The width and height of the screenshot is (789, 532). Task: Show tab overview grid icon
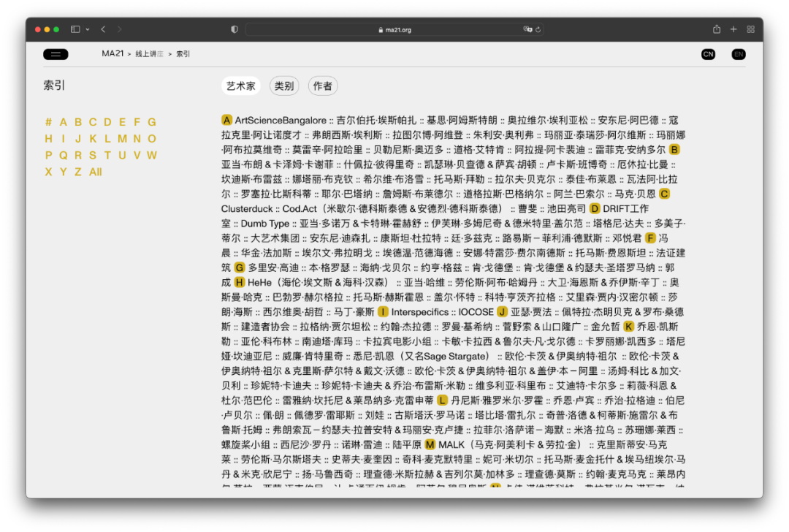tap(751, 30)
